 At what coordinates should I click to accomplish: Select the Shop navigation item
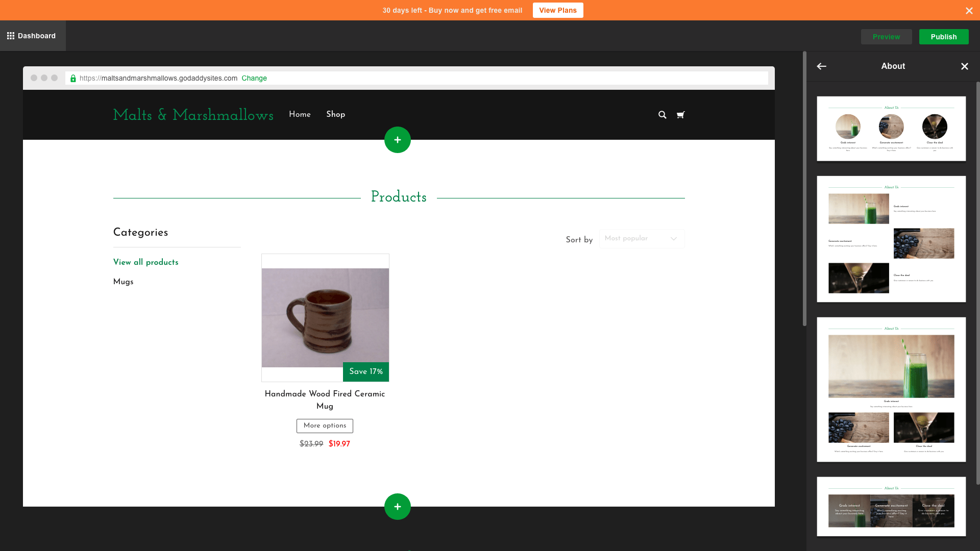(x=335, y=114)
